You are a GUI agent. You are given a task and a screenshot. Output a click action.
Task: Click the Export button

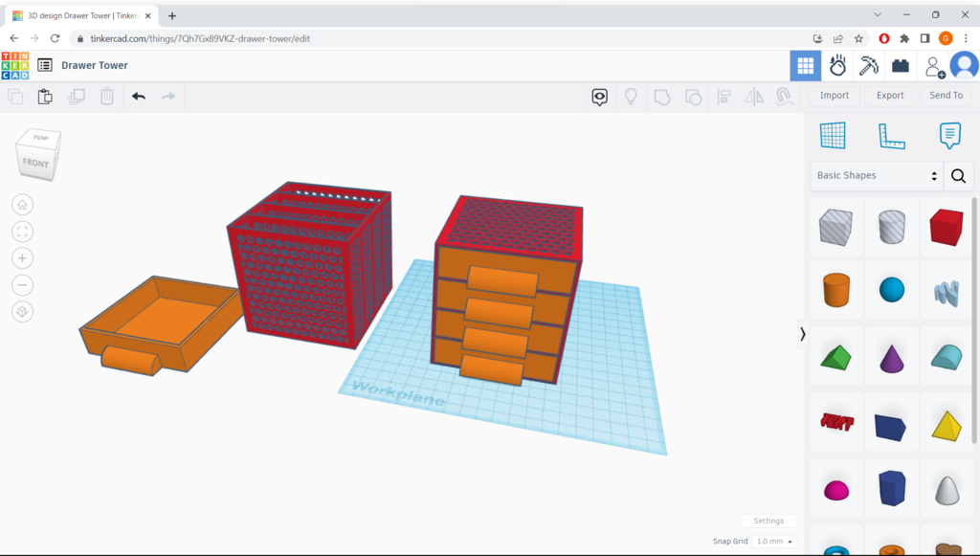click(890, 95)
